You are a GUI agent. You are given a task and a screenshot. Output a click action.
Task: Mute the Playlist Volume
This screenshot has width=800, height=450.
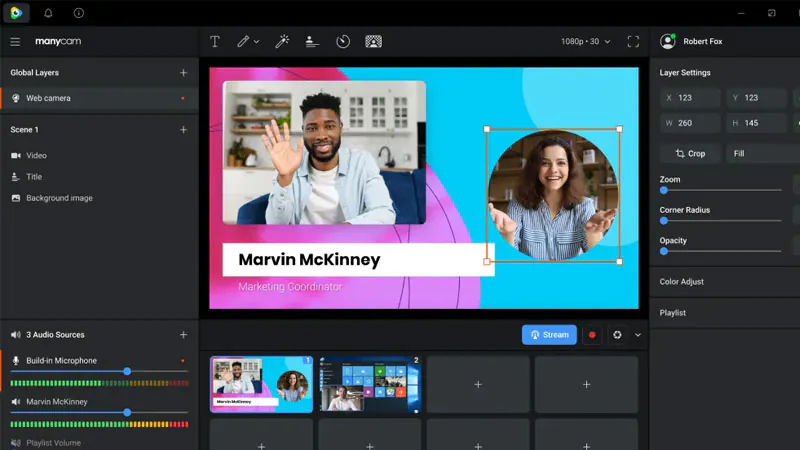pyautogui.click(x=16, y=443)
